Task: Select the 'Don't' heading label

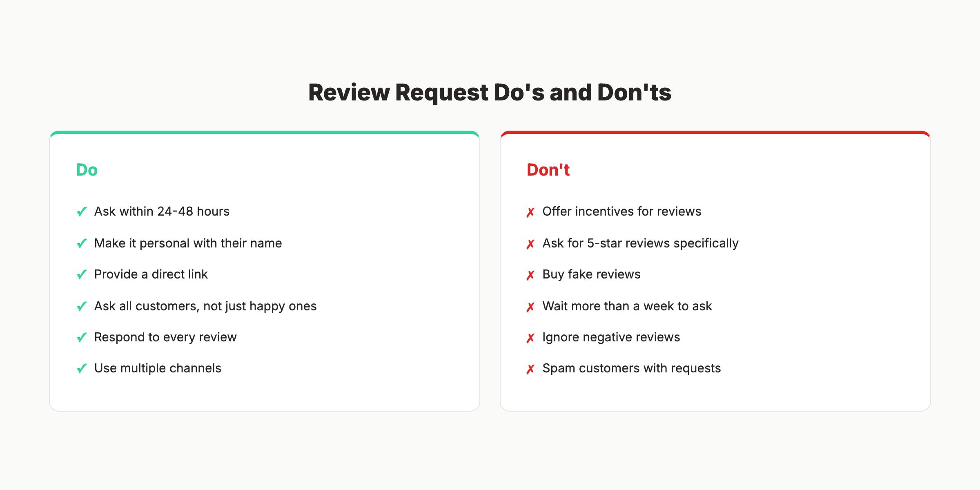Action: tap(548, 169)
